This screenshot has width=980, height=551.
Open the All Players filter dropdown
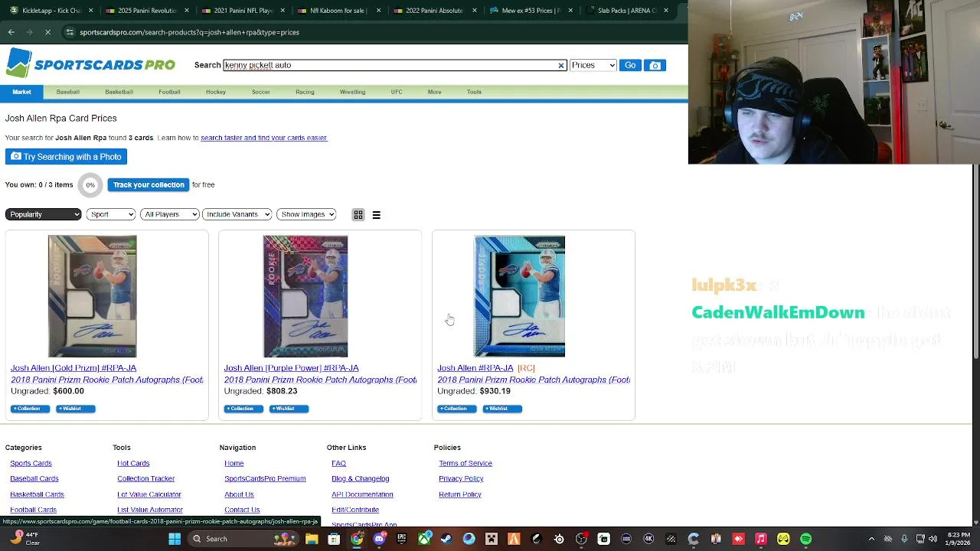[x=171, y=214]
